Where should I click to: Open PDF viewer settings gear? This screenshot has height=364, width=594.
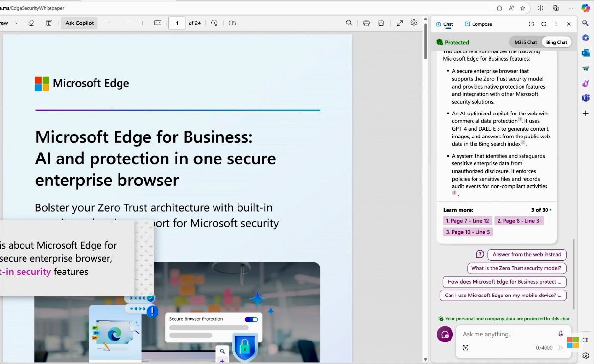[x=414, y=23]
